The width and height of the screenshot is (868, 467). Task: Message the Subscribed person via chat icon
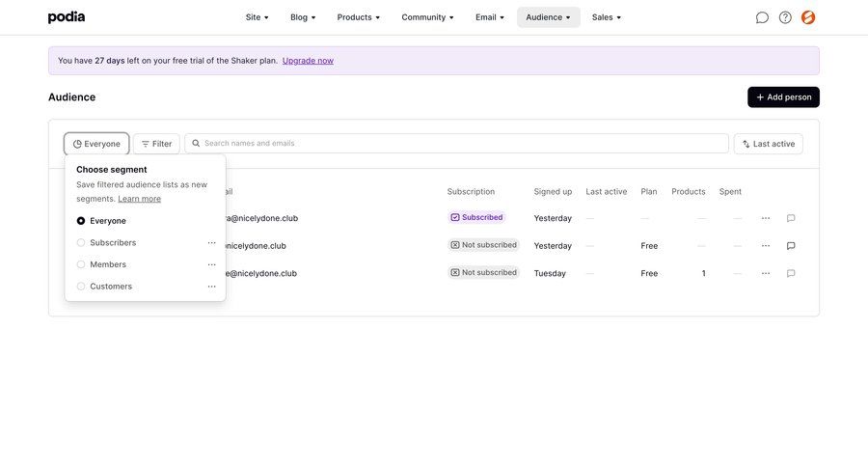pyautogui.click(x=791, y=218)
